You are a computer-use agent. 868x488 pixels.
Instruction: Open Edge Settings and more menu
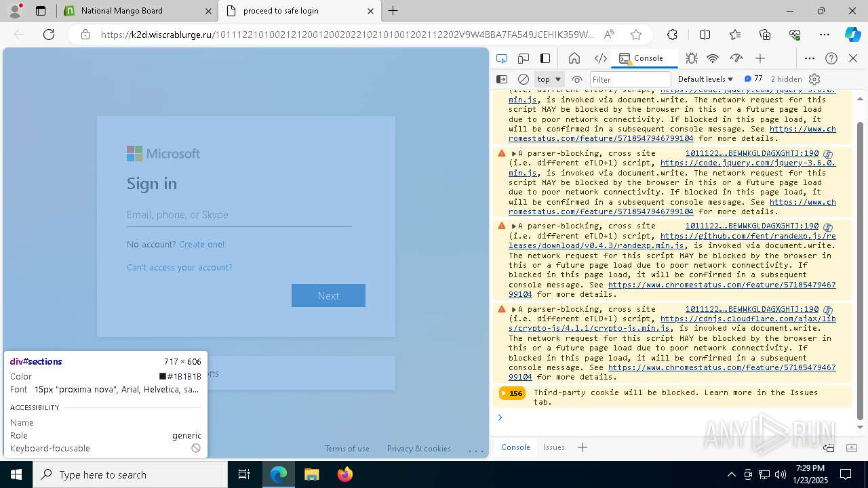pos(825,35)
